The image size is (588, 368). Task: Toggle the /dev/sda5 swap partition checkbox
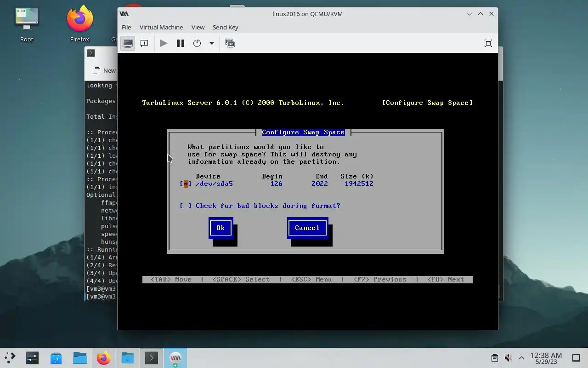(186, 184)
